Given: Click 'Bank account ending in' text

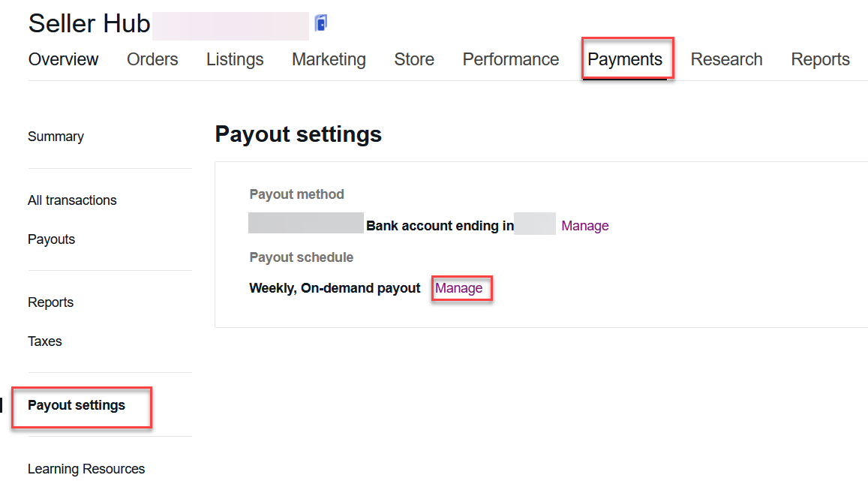Looking at the screenshot, I should click(440, 226).
